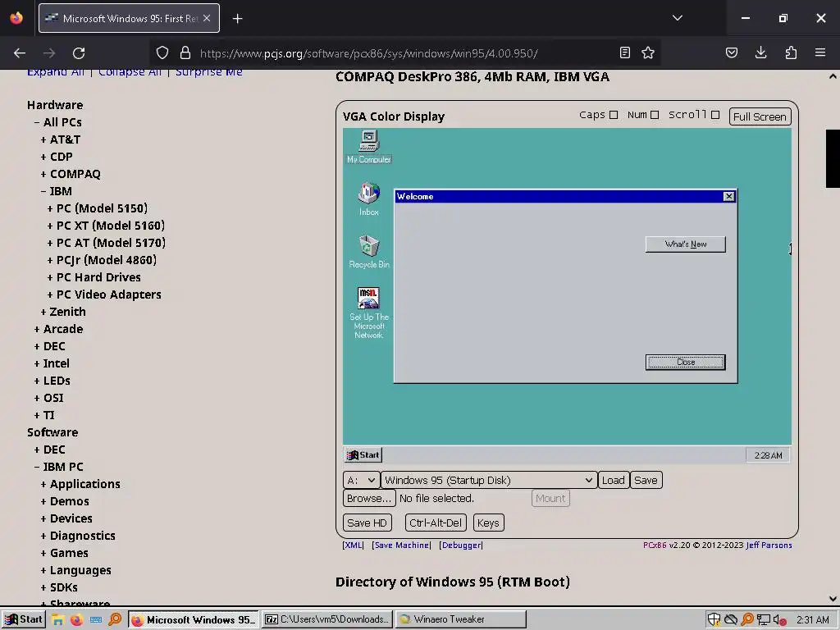Toggle the Scroll indicator checkbox

[x=715, y=115]
